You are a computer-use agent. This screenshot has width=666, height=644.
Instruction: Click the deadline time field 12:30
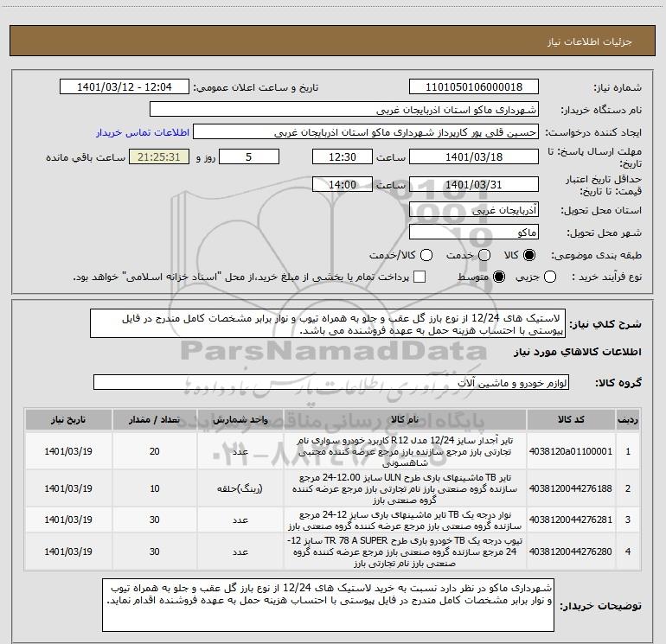click(x=343, y=156)
